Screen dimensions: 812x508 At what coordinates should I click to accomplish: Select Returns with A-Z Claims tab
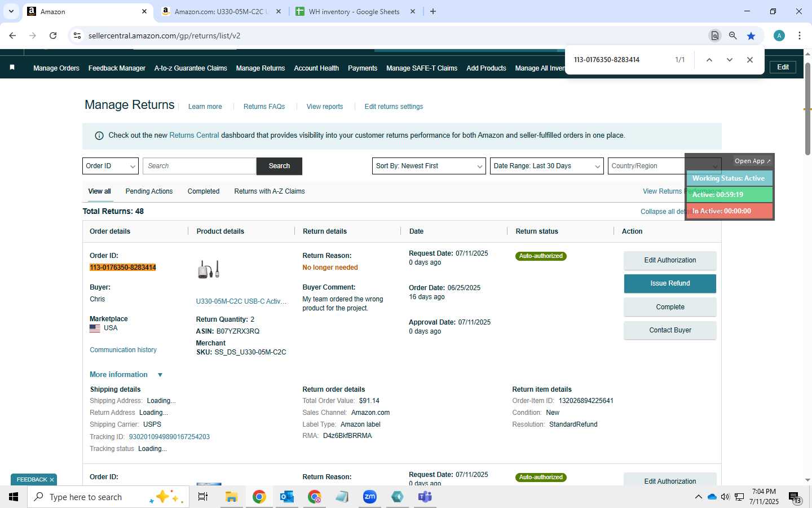point(270,191)
